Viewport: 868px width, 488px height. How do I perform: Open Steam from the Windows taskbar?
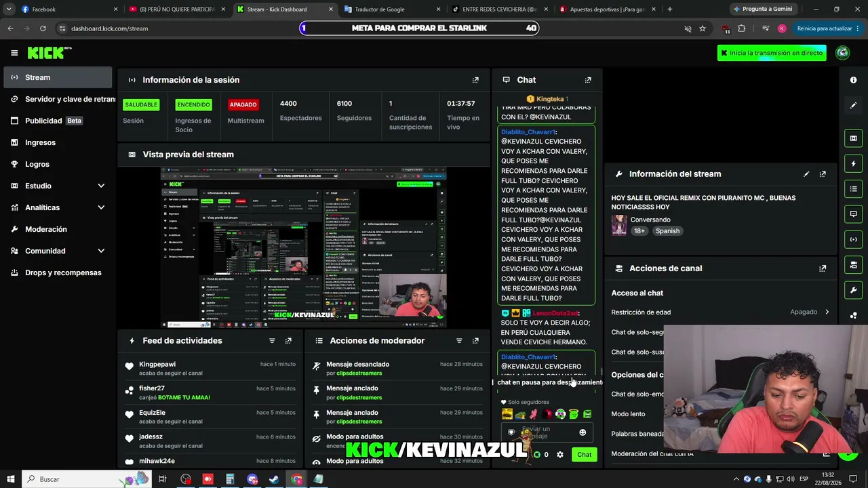point(274,479)
